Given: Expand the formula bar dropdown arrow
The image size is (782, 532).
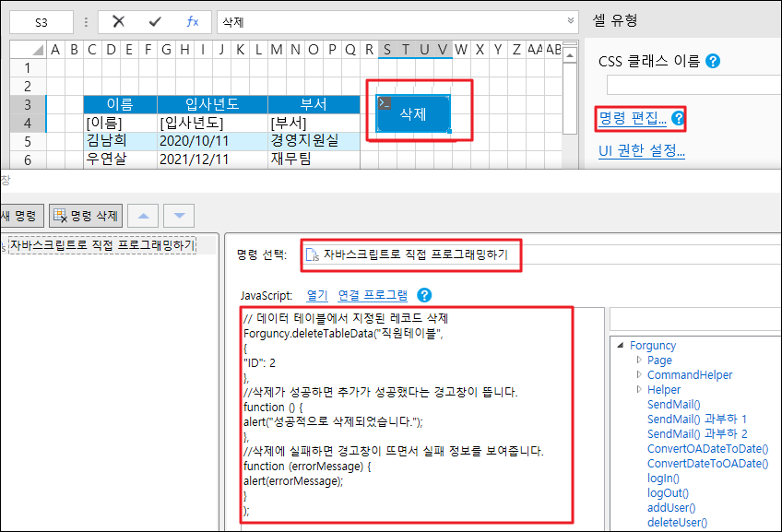Looking at the screenshot, I should click(570, 21).
